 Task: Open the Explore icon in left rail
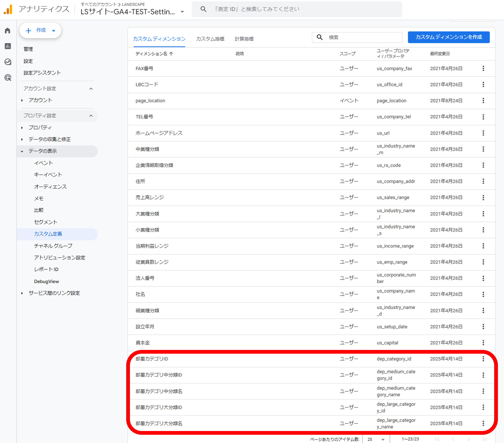tap(8, 62)
